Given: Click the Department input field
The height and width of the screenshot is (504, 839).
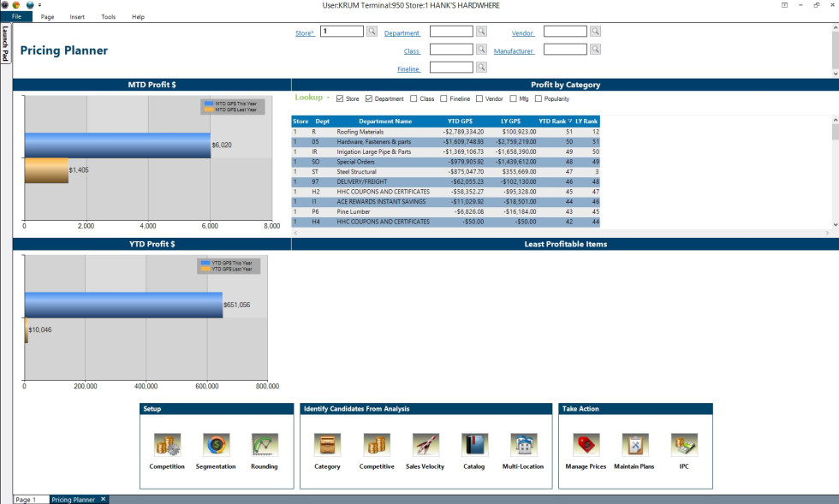Looking at the screenshot, I should point(451,32).
